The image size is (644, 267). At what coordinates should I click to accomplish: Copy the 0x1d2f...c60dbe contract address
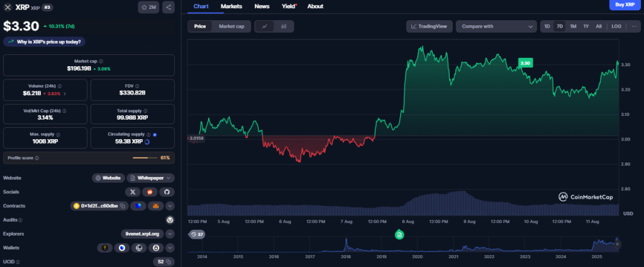(x=123, y=206)
